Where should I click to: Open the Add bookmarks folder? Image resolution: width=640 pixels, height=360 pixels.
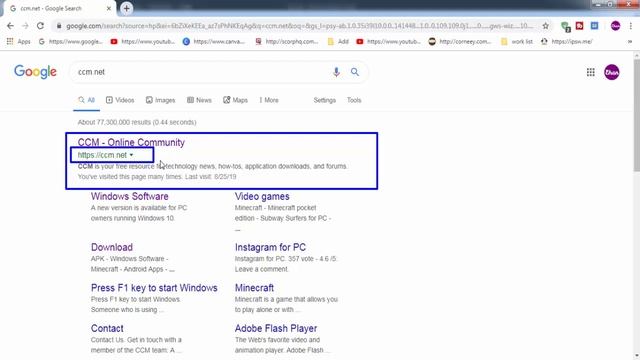click(x=338, y=41)
